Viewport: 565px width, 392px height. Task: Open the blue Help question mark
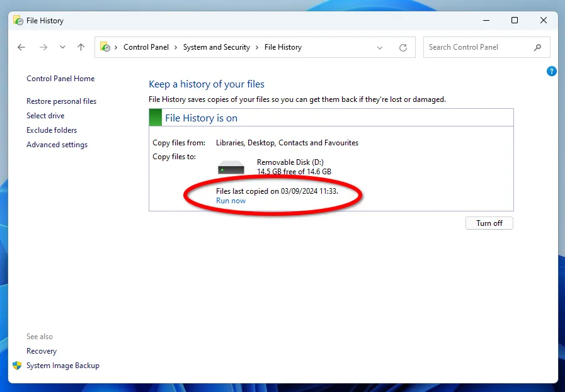coord(552,72)
